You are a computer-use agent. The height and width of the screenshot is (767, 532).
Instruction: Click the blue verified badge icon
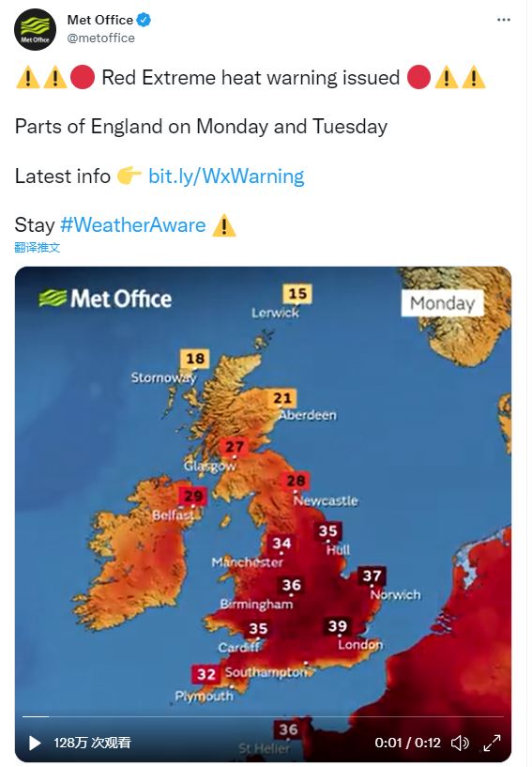(x=144, y=20)
